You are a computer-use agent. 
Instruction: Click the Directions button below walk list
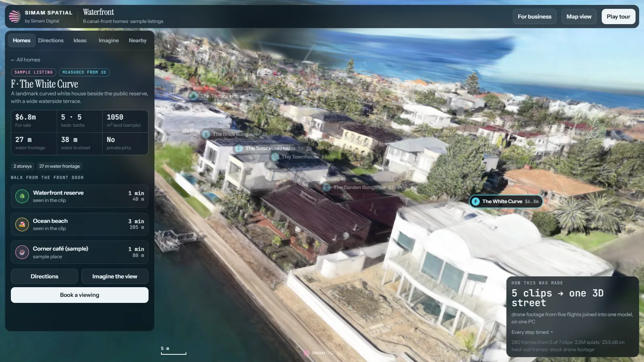(44, 276)
